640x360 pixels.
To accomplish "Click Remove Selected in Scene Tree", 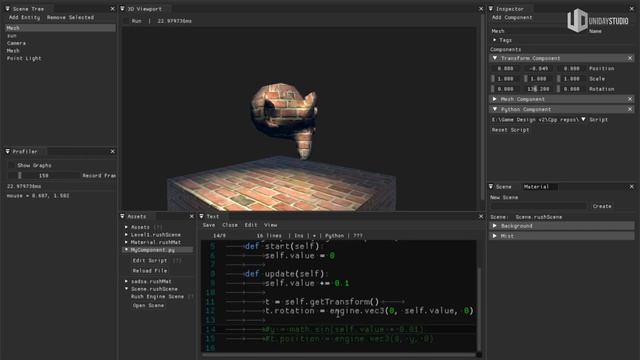I will pyautogui.click(x=70, y=18).
